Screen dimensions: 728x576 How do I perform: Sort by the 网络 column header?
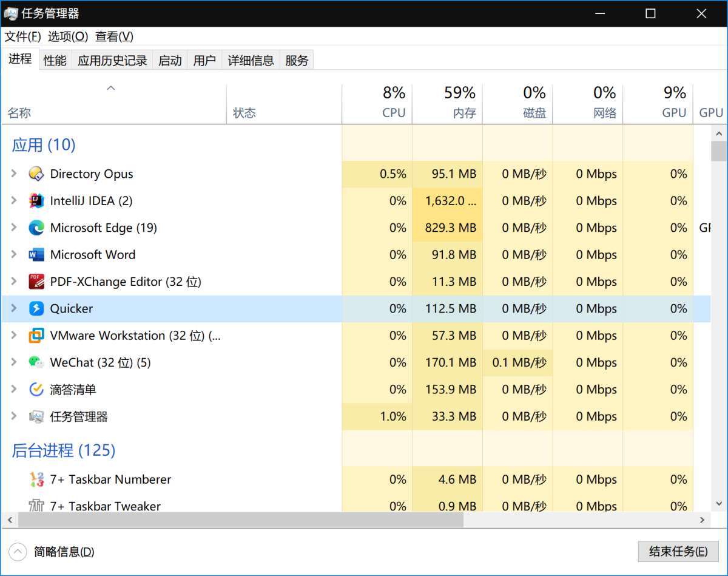pos(588,104)
